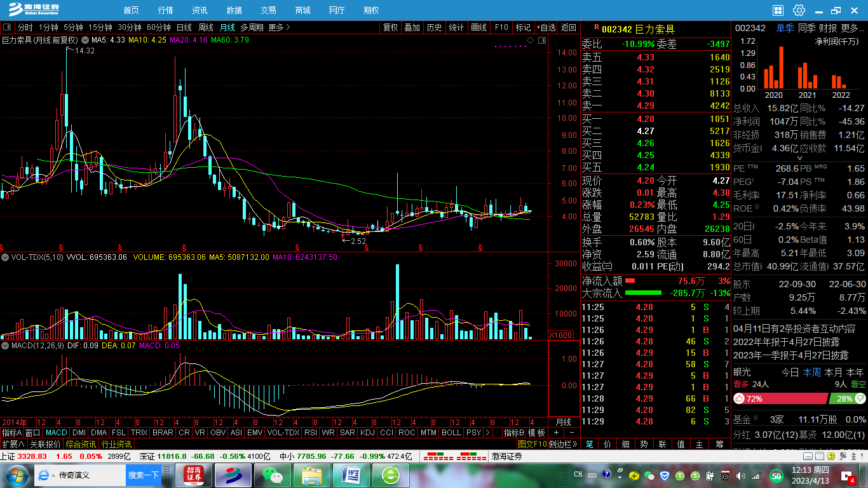Viewport: 868px width, 488px height.
Task: Open the 综合资讯 tab
Action: coord(81,444)
